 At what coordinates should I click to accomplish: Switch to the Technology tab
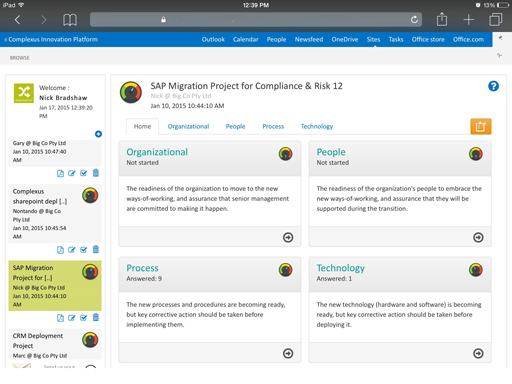coord(317,126)
